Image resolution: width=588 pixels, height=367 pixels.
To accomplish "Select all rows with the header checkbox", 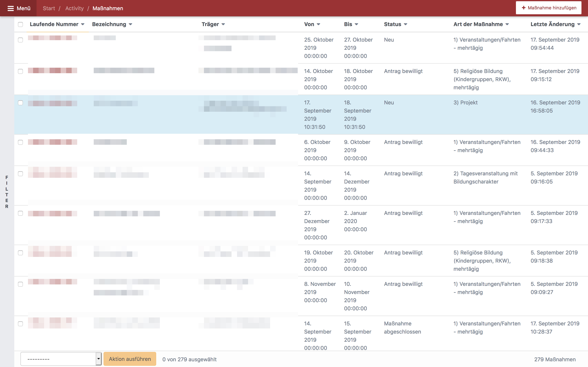I will pos(20,24).
